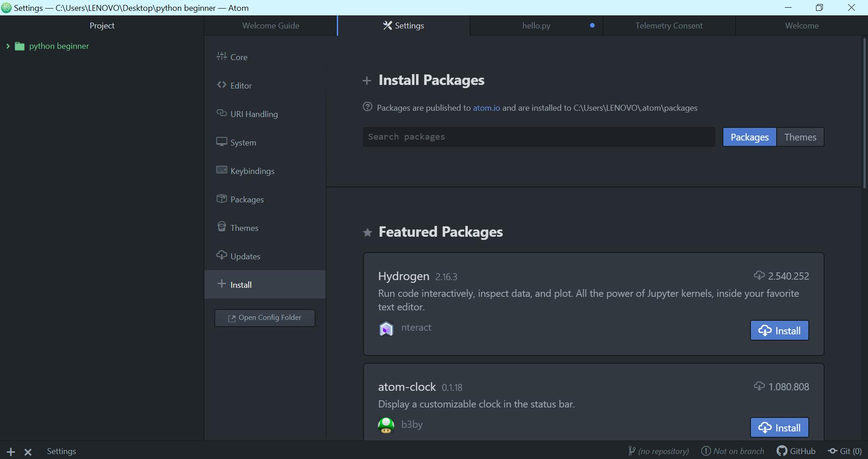This screenshot has height=459, width=868.
Task: Click the atom-clock description text
Action: point(476,404)
